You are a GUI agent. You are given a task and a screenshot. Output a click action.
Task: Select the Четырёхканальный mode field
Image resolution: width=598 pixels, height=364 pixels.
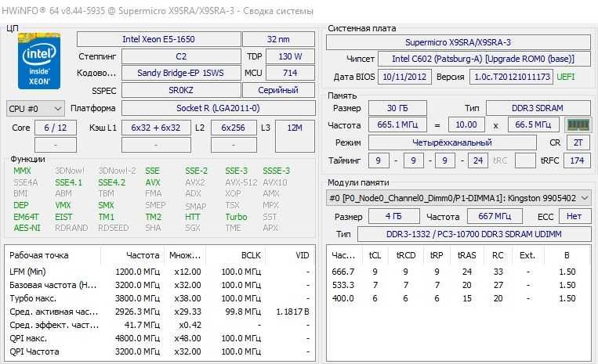[452, 142]
